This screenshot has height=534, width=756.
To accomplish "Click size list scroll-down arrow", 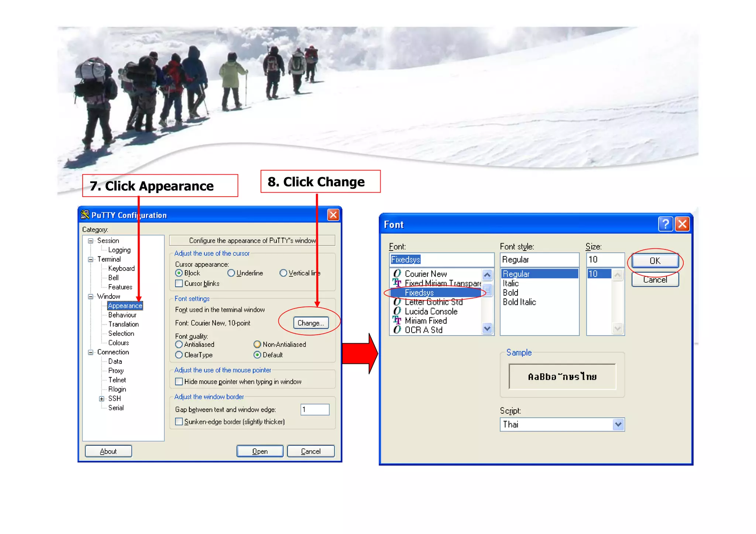I will click(x=618, y=328).
